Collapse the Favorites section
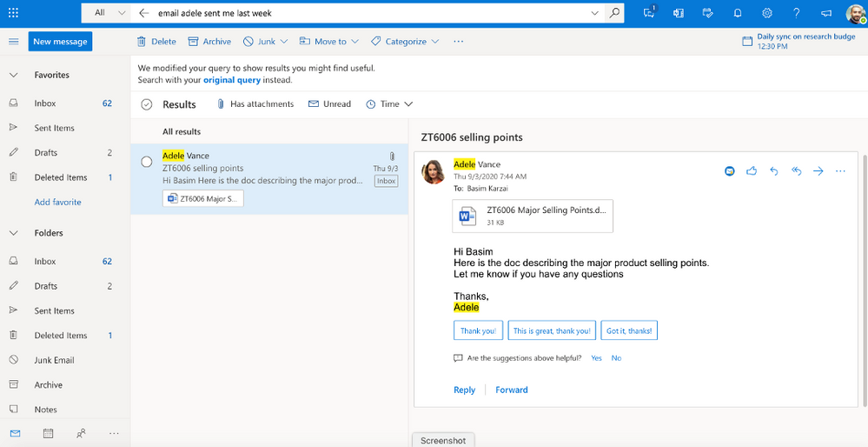Screen dimensions: 868x447 click(13, 75)
